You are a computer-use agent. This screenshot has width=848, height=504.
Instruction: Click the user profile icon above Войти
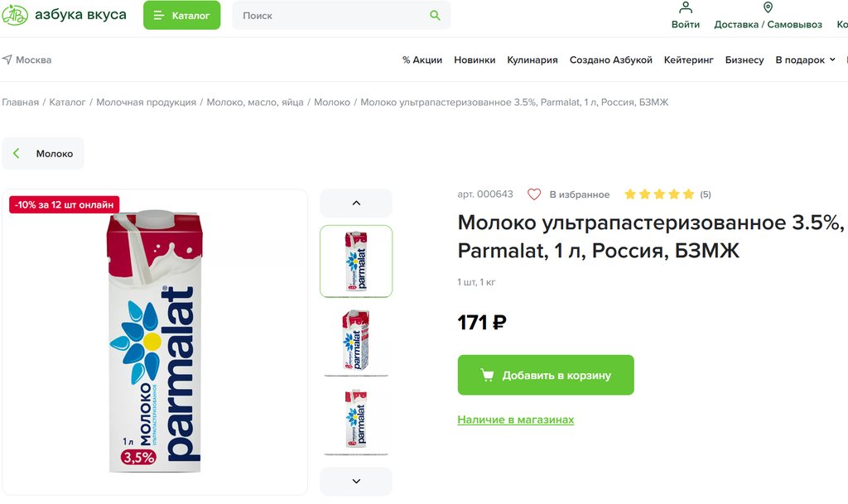686,7
